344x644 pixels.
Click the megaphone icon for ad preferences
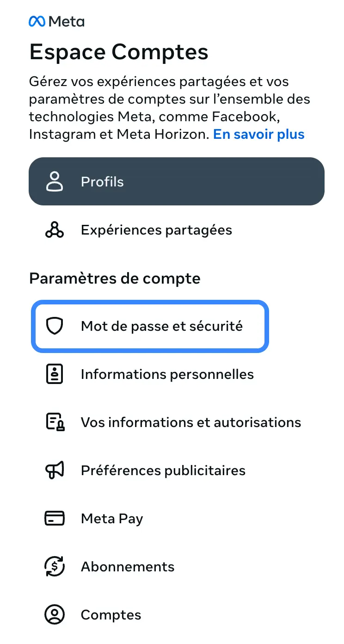pyautogui.click(x=55, y=471)
